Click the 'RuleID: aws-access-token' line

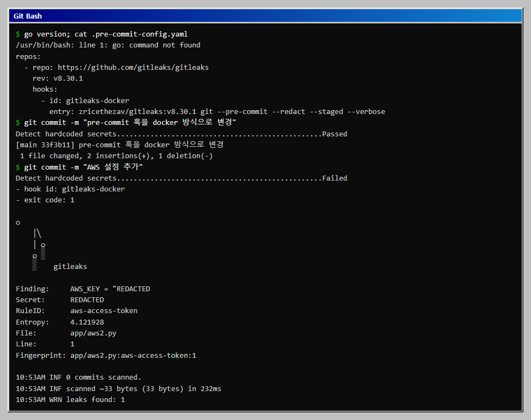point(76,310)
